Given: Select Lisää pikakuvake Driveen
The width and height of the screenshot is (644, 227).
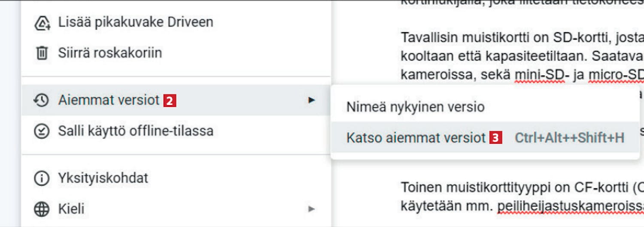Looking at the screenshot, I should click(x=136, y=22).
